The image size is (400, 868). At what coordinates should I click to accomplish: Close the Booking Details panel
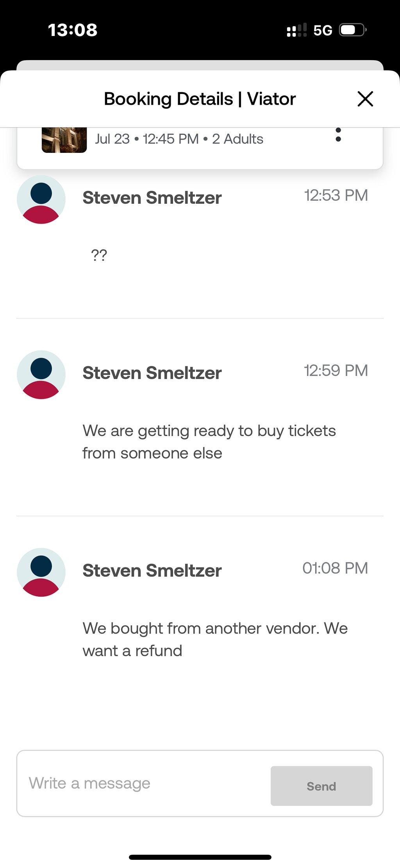[x=365, y=99]
